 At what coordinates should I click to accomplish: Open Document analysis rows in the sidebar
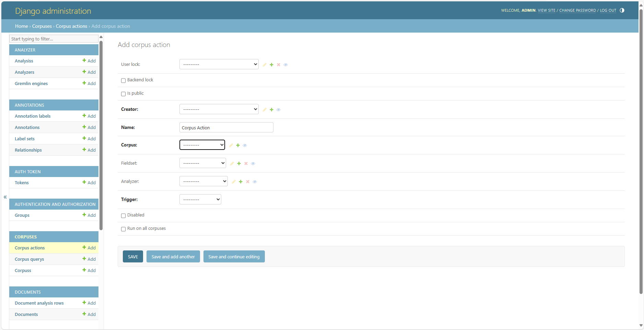click(39, 303)
